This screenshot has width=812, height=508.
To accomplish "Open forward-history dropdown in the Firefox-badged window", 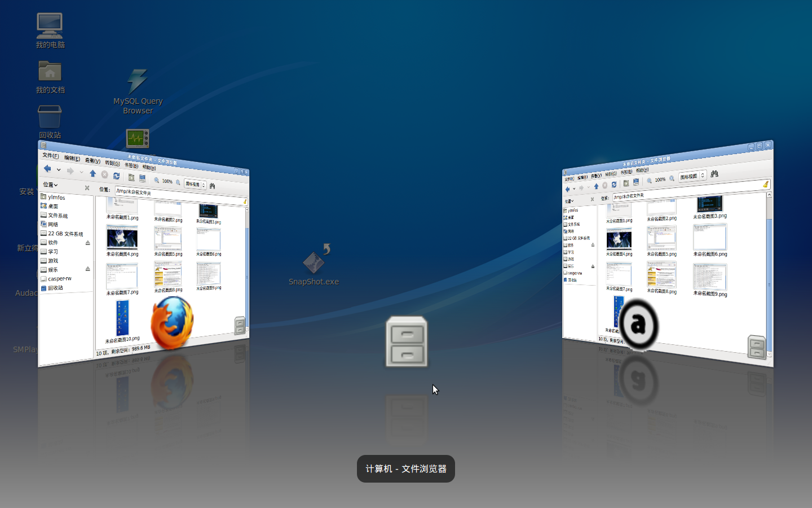I will coord(81,172).
